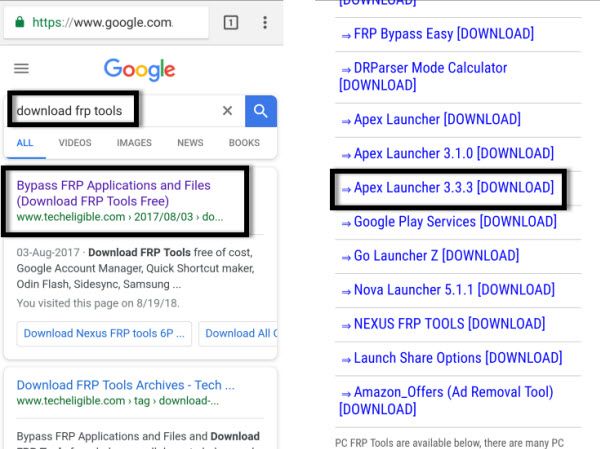This screenshot has height=449, width=600.
Task: Tap the Google logo
Action: [140, 70]
